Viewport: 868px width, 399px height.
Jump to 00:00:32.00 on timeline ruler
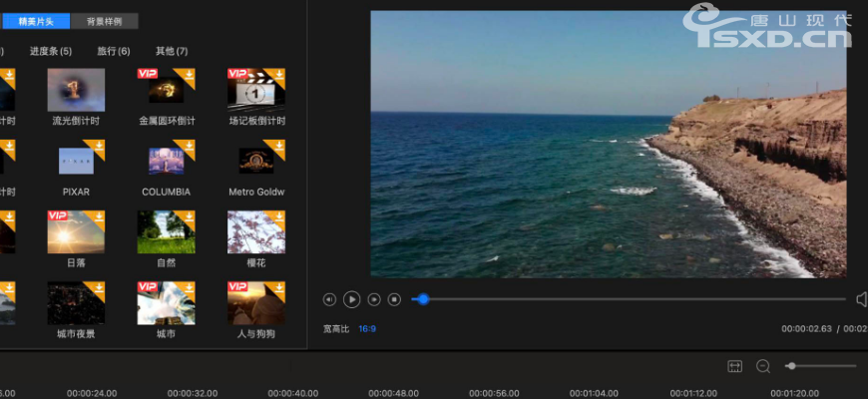pyautogui.click(x=193, y=393)
